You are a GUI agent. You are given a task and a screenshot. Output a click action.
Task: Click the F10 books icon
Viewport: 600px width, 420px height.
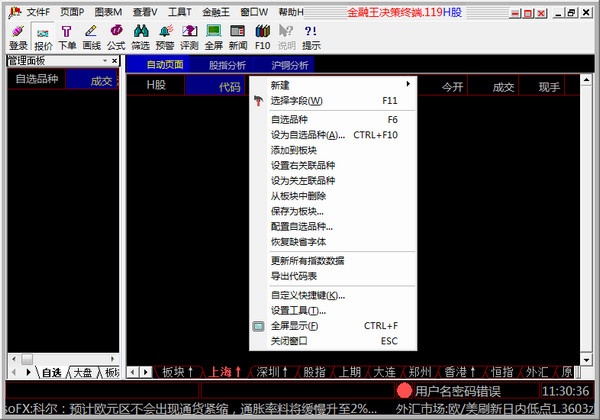(262, 37)
